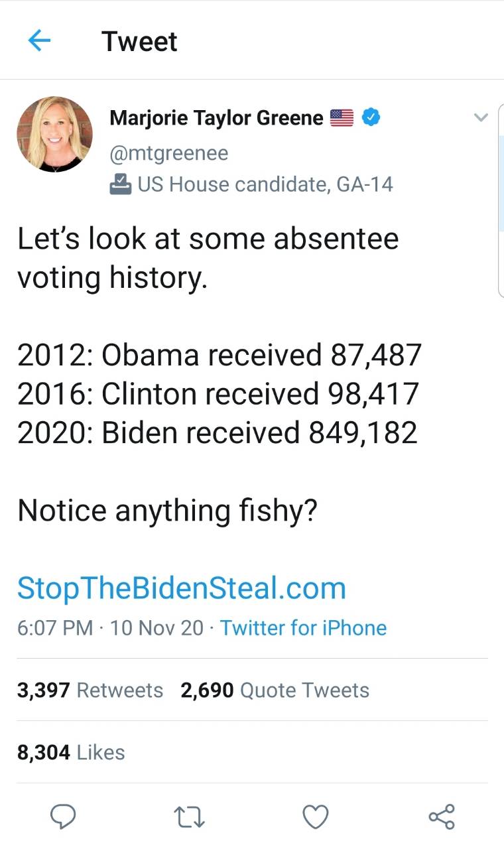The height and width of the screenshot is (849, 504).
Task: Open the StopTheBidenSteal.com link
Action: [182, 588]
